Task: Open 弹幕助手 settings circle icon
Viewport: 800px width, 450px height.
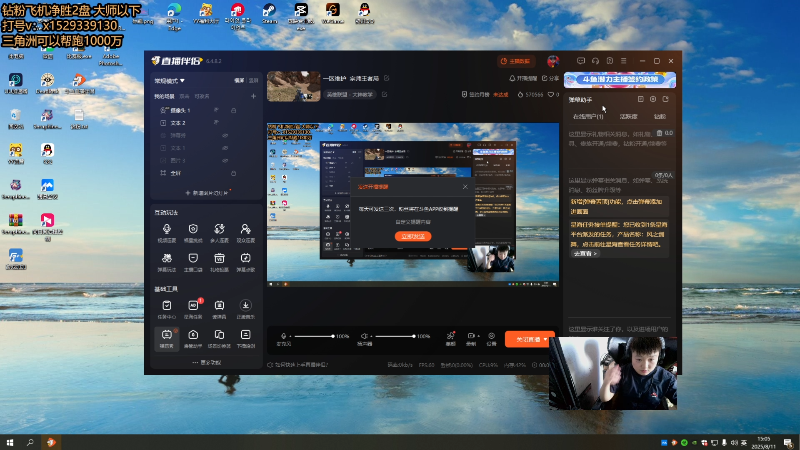Action: [653, 99]
